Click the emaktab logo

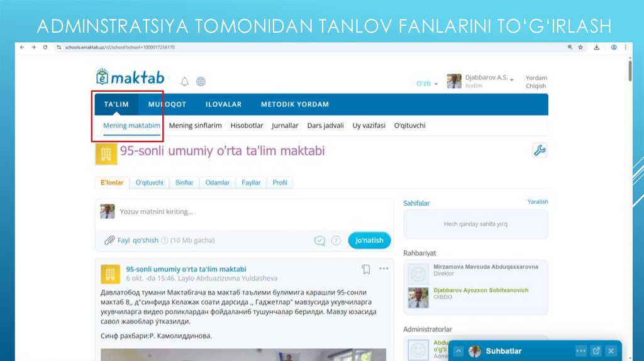(x=130, y=77)
